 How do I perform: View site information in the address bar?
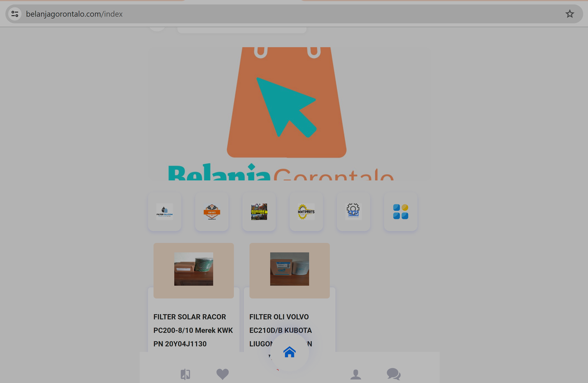click(x=15, y=14)
